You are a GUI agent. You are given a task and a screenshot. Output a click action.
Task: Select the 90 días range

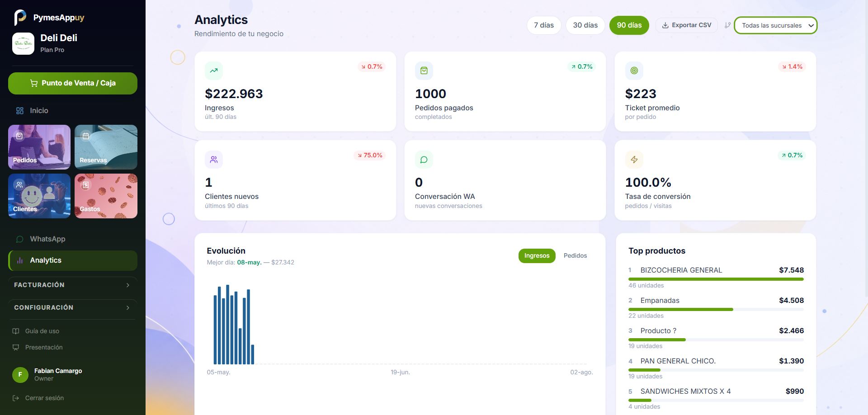point(629,25)
